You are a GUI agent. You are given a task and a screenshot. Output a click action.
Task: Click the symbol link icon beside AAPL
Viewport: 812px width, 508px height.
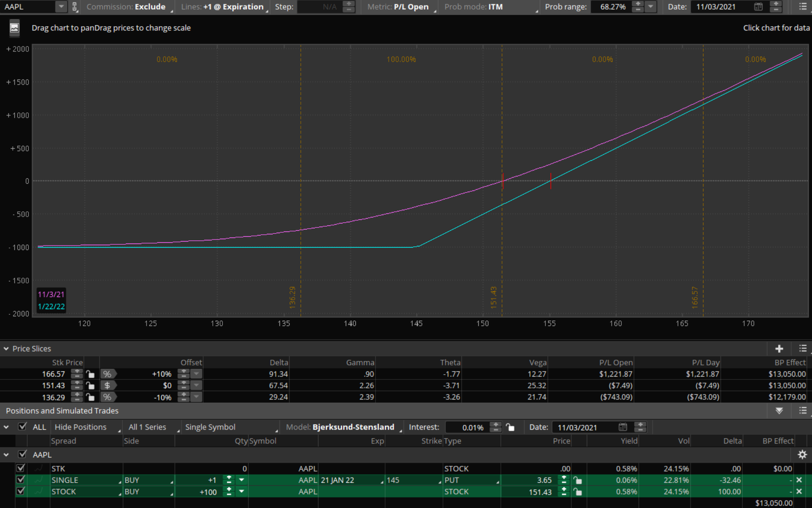74,7
